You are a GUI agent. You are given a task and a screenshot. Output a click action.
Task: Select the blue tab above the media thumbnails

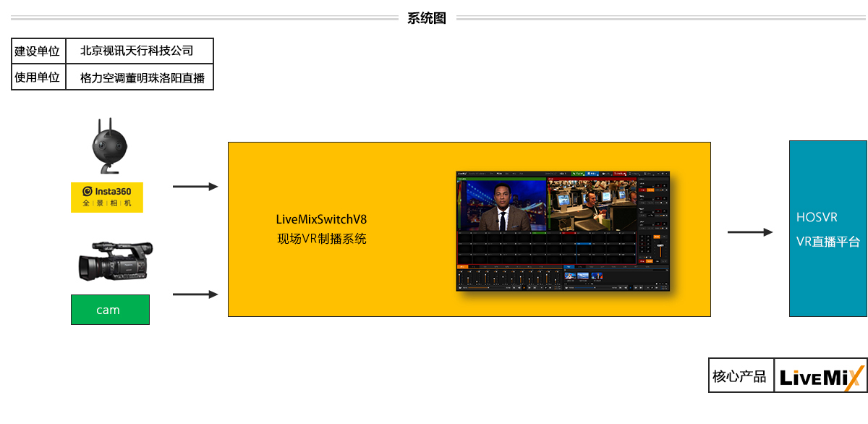pos(569,267)
